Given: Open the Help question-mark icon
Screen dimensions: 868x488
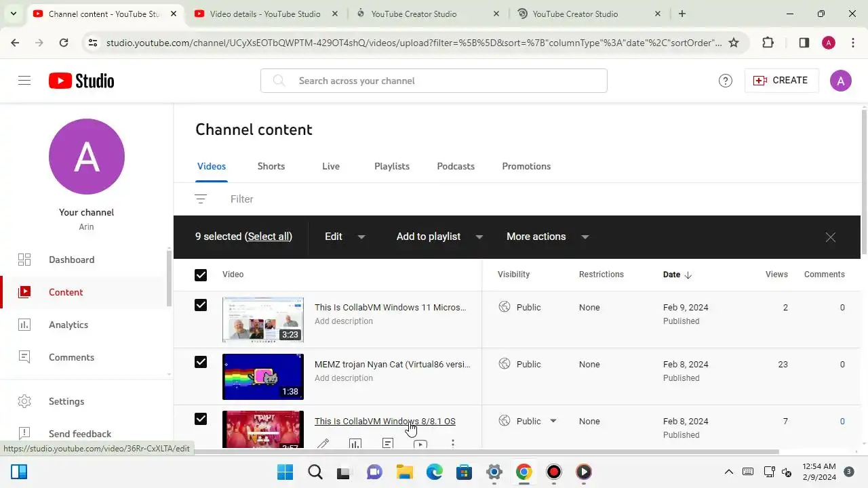Looking at the screenshot, I should click(x=726, y=81).
